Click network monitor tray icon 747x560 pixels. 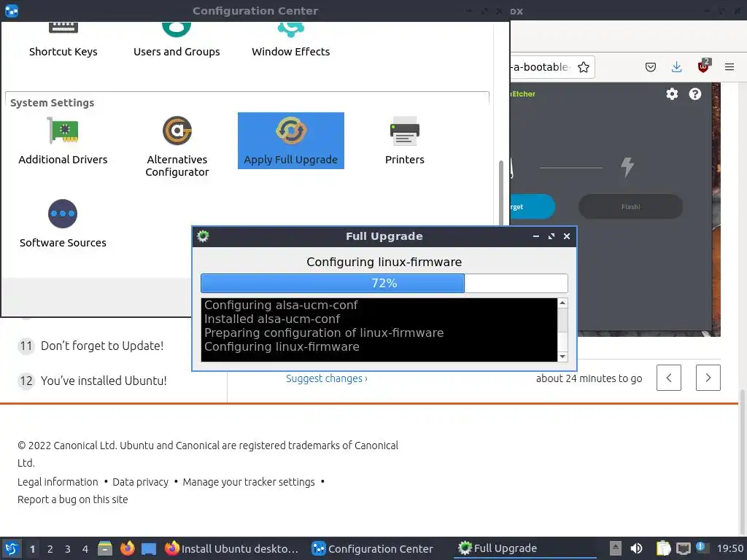click(x=683, y=548)
